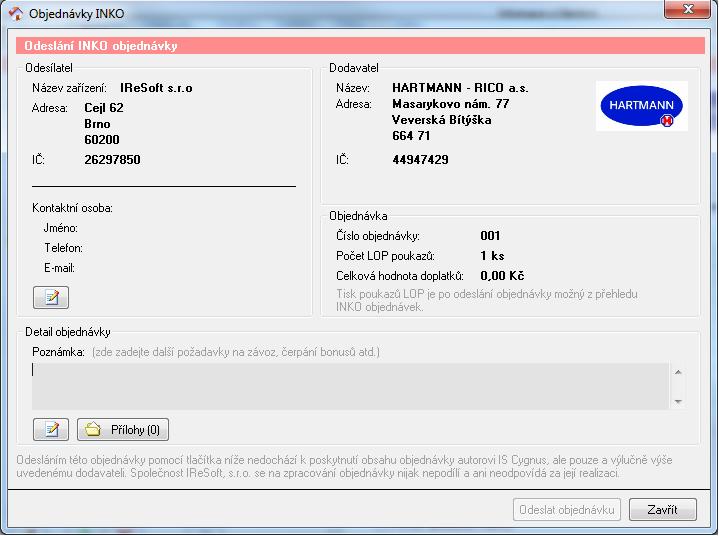Image resolution: width=719 pixels, height=536 pixels.
Task: Select supplier IČ 44947429
Action: (420, 160)
